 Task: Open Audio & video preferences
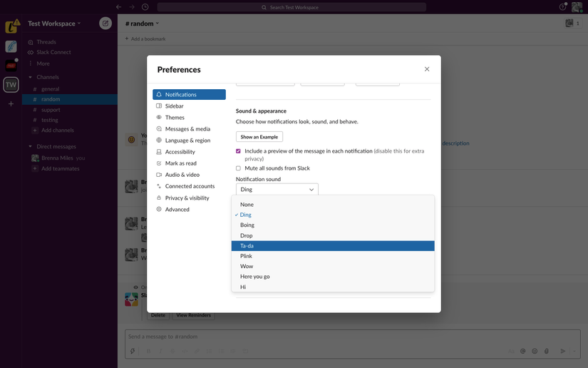[189, 175]
